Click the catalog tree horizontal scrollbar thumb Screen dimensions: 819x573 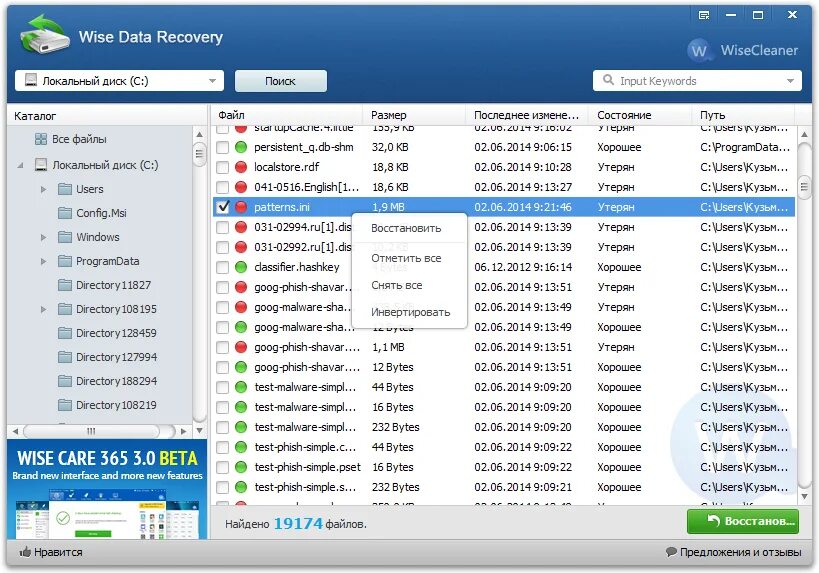[91, 431]
